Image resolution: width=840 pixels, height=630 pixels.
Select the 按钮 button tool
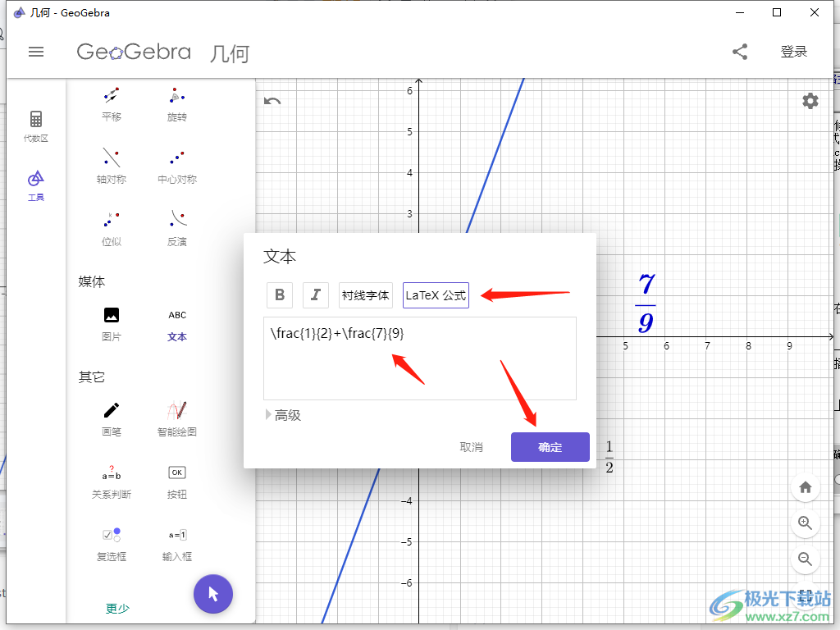point(177,482)
